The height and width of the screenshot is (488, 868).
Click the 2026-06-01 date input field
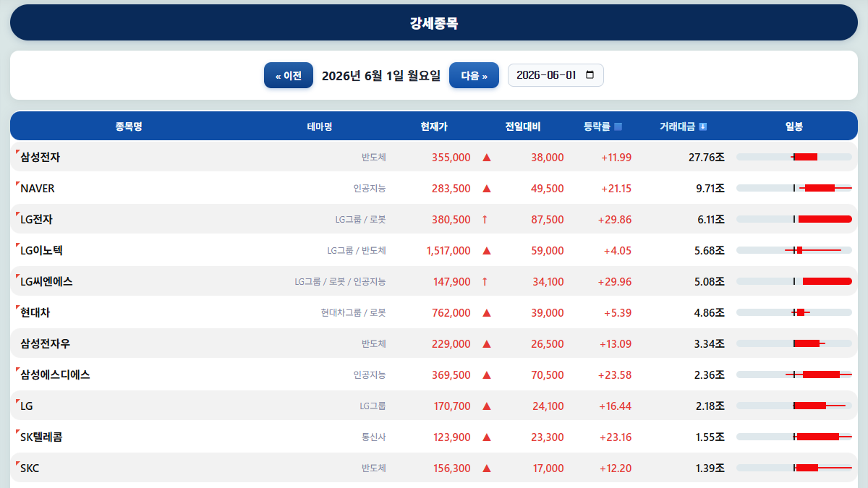pyautogui.click(x=556, y=75)
